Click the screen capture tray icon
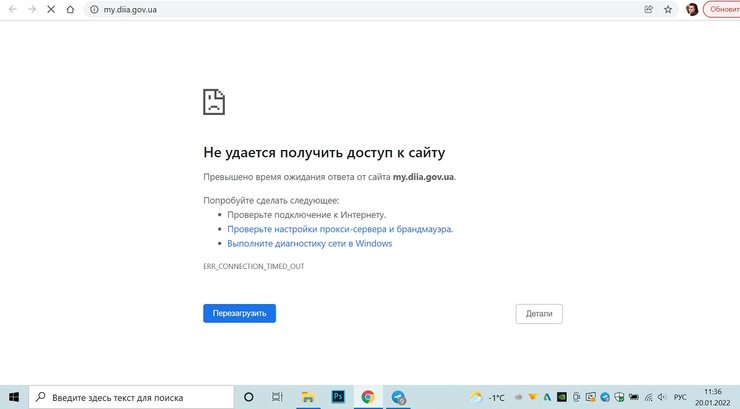The image size is (740, 409). [591, 397]
